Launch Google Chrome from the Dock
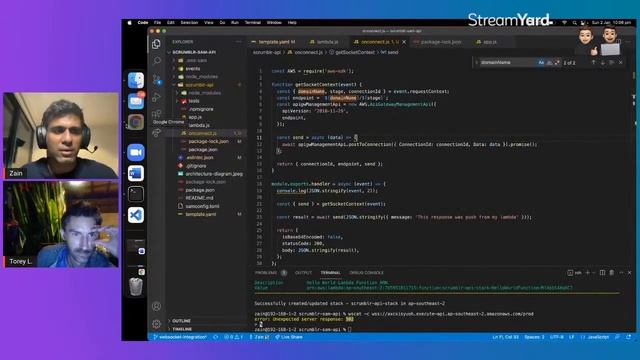 [x=136, y=122]
